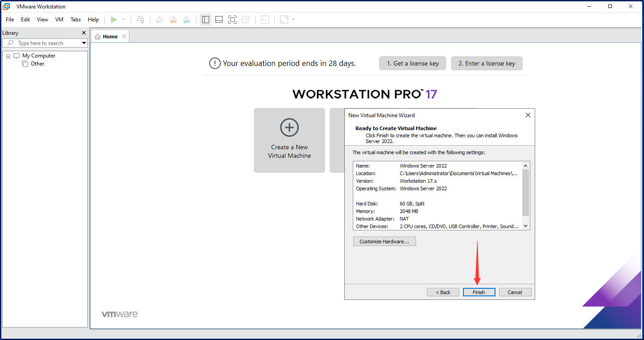Screen dimensions: 644x340
Task: Open the View menu
Action: 42,20
